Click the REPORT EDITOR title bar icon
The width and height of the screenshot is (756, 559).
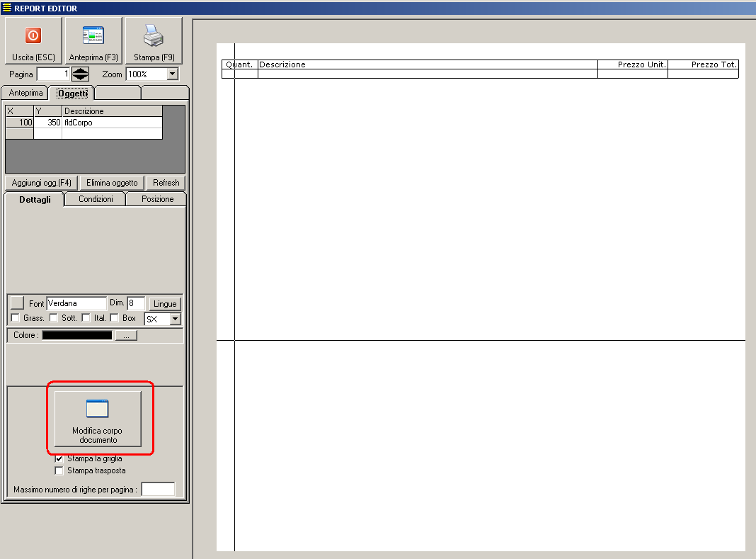[x=7, y=8]
